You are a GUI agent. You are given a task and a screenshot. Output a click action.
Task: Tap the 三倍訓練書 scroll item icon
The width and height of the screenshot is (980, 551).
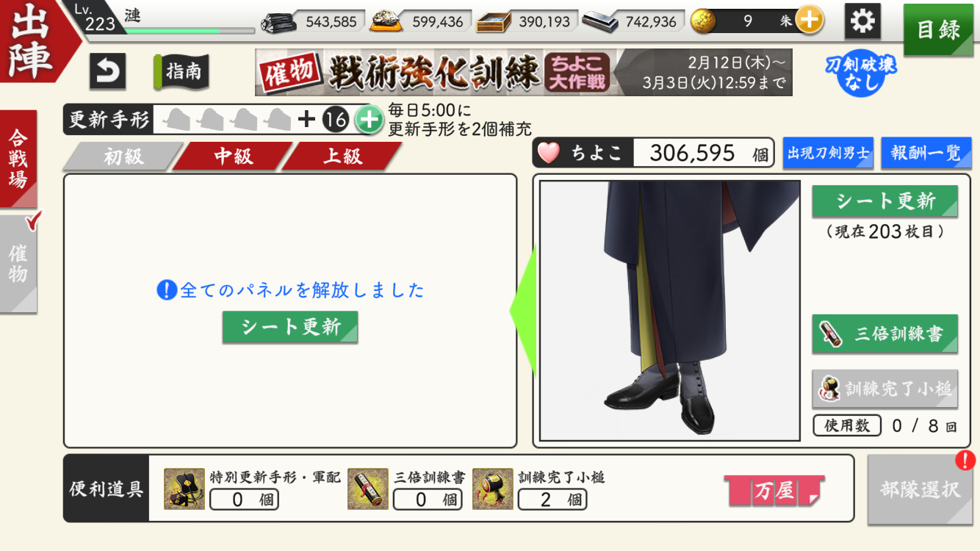367,489
